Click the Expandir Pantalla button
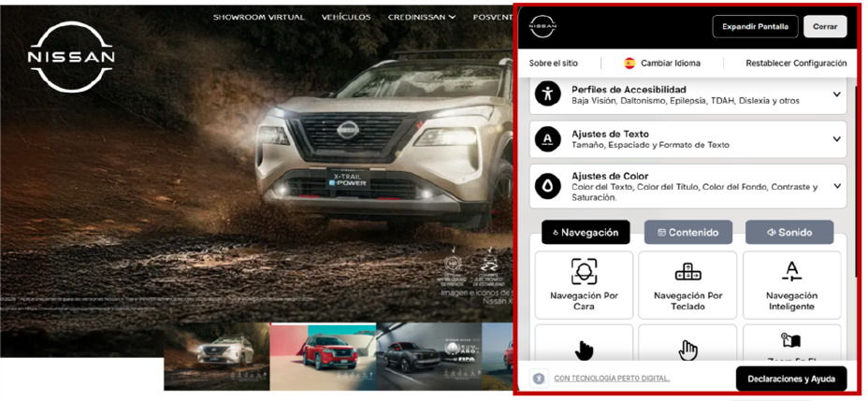The width and height of the screenshot is (868, 401). click(755, 26)
